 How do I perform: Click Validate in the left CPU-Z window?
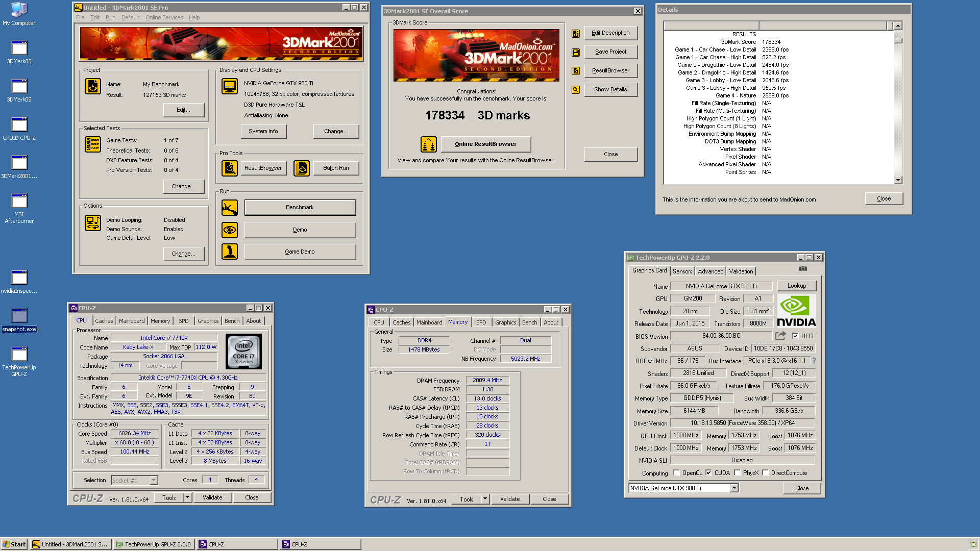212,497
